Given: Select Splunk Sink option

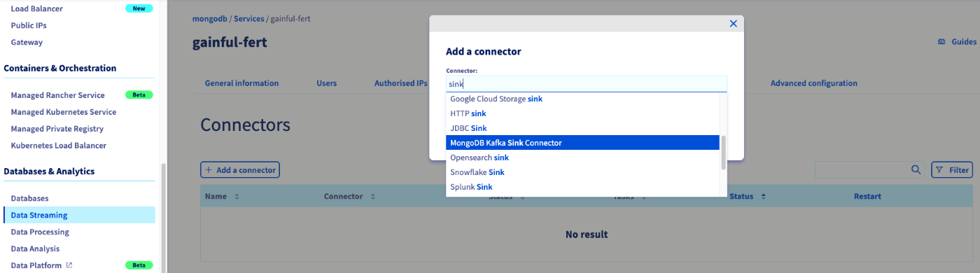Looking at the screenshot, I should tap(582, 187).
